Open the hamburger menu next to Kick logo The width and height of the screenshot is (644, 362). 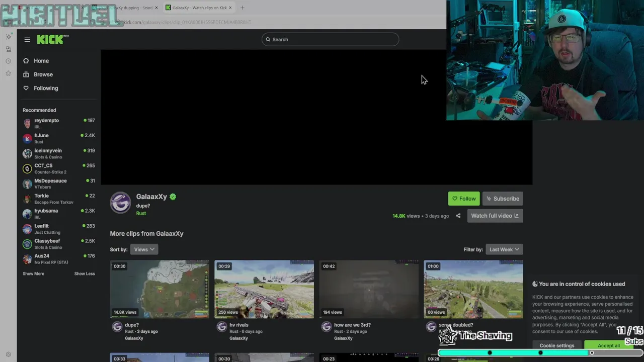point(27,40)
